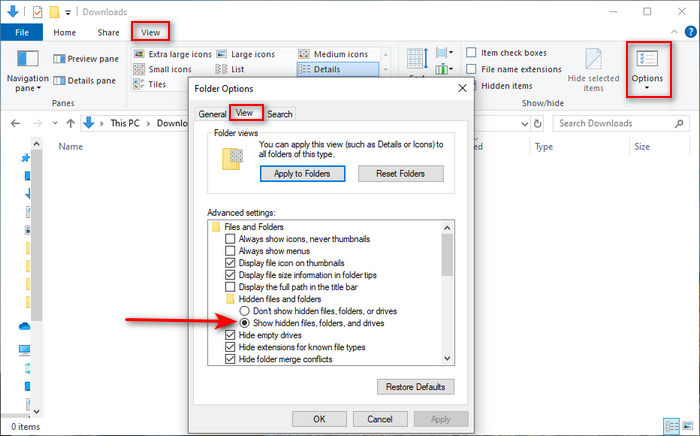Switch to details view in status bar

coord(671,426)
